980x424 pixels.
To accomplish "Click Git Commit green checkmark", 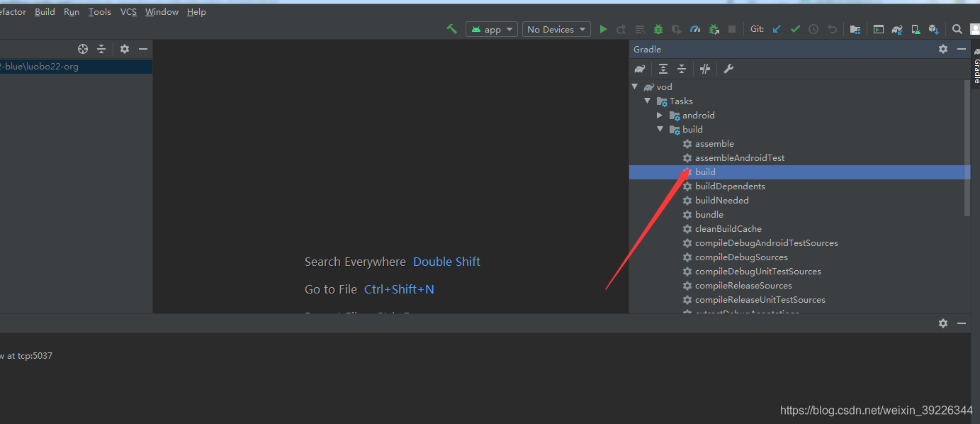I will 795,29.
